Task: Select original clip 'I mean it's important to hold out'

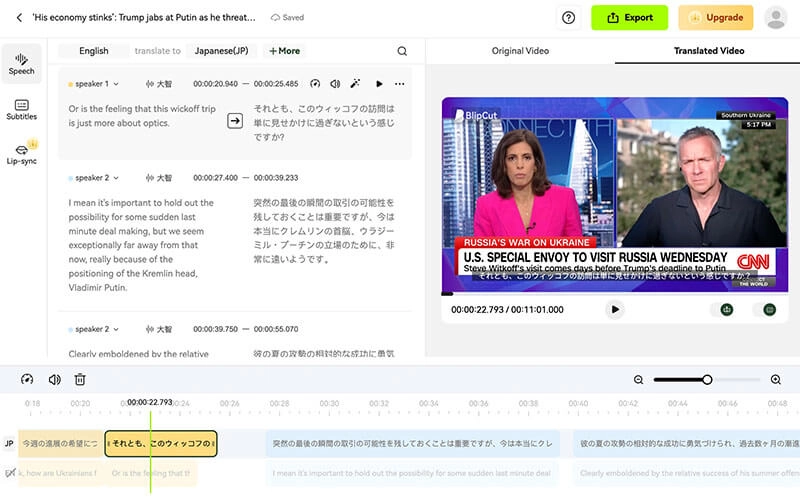Action: click(412, 474)
